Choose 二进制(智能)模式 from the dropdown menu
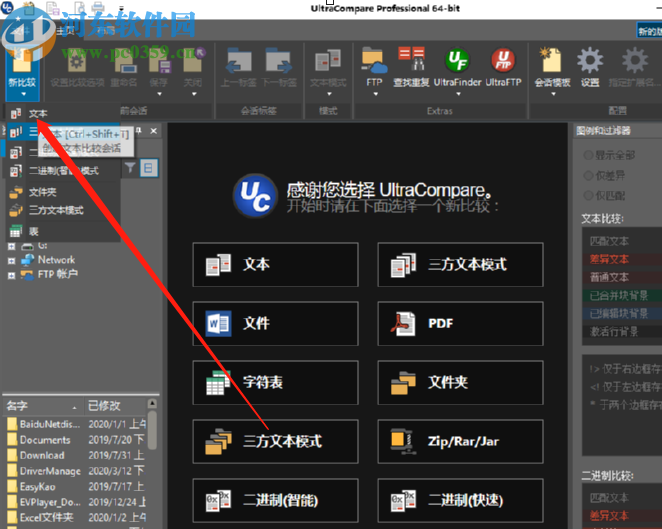This screenshot has width=662, height=529. click(63, 171)
